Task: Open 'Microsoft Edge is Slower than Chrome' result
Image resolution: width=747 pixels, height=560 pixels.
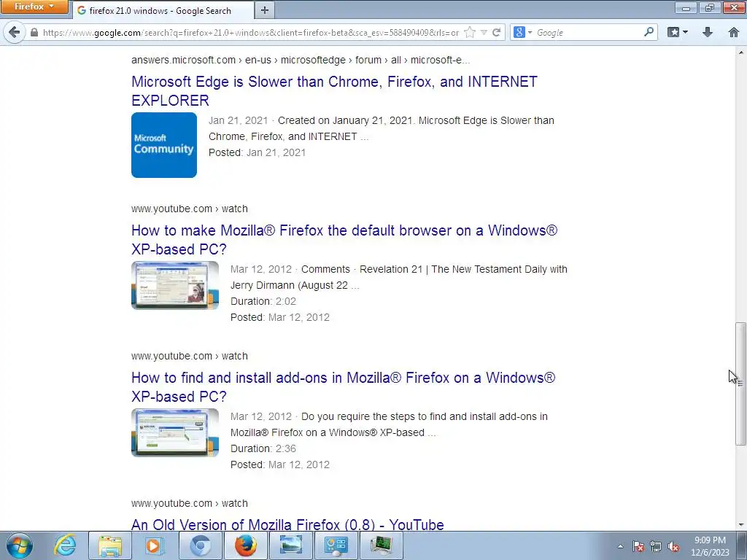Action: (x=334, y=91)
